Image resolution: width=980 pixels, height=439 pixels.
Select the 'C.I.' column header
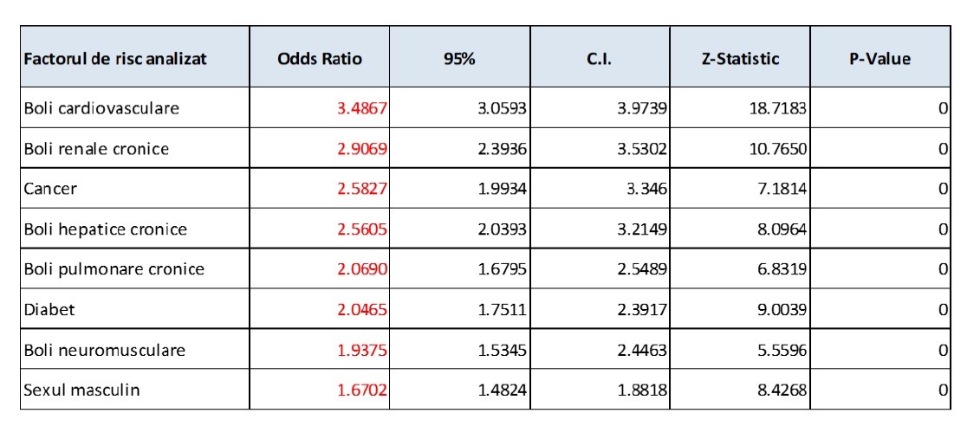tap(600, 60)
